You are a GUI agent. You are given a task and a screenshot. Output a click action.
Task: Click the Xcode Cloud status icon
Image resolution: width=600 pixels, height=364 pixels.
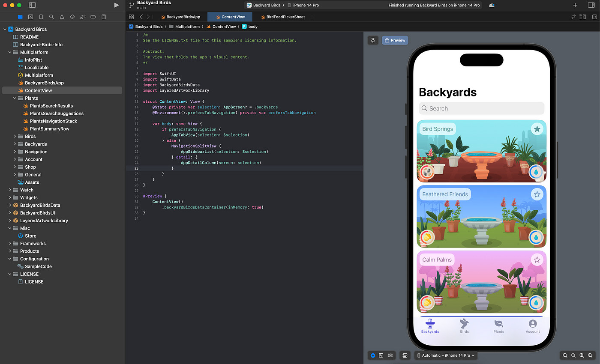coord(492,5)
